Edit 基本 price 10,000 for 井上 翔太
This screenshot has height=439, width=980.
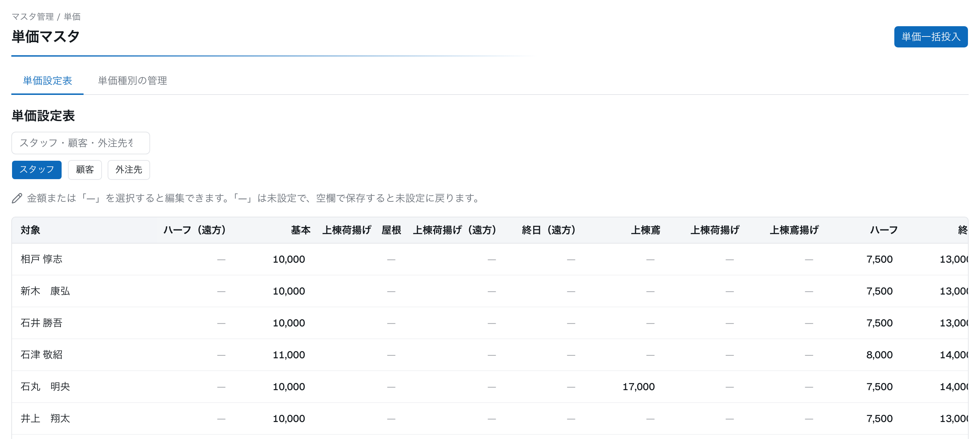(x=289, y=419)
